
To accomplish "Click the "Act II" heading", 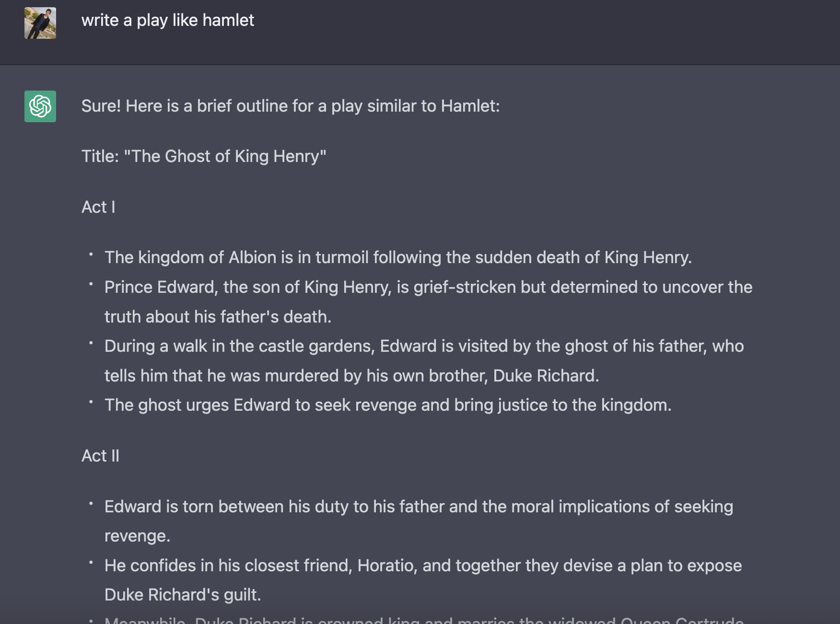I will coord(100,456).
